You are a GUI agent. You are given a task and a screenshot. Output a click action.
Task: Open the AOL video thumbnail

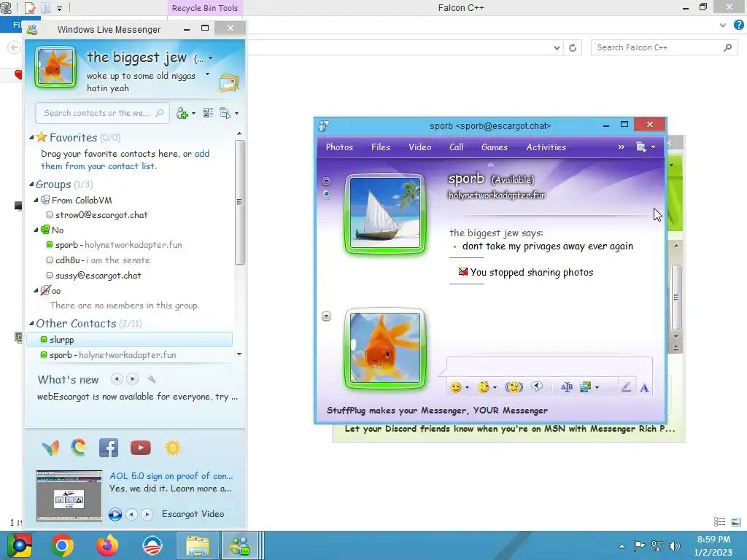tap(69, 496)
